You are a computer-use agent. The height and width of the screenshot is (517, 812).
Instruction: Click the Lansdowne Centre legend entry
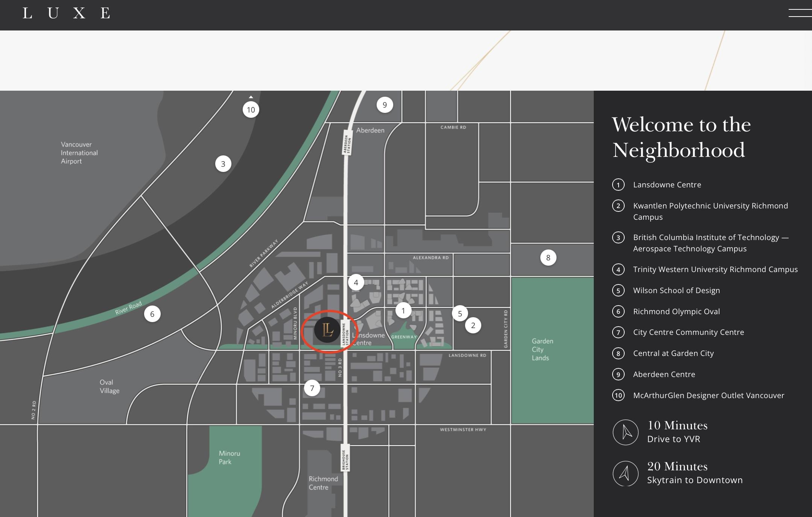click(667, 185)
